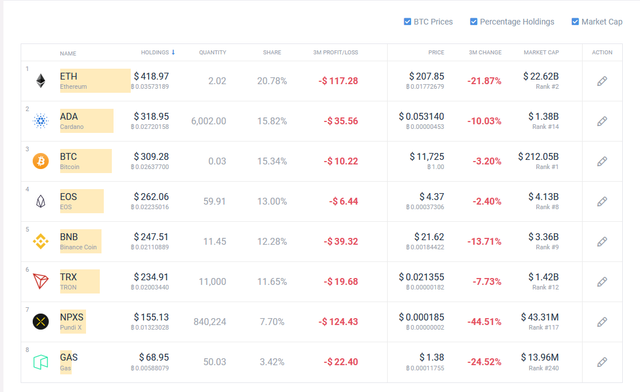The image size is (640, 392).
Task: Sort table by 3M Profit/Loss header
Action: coord(336,52)
